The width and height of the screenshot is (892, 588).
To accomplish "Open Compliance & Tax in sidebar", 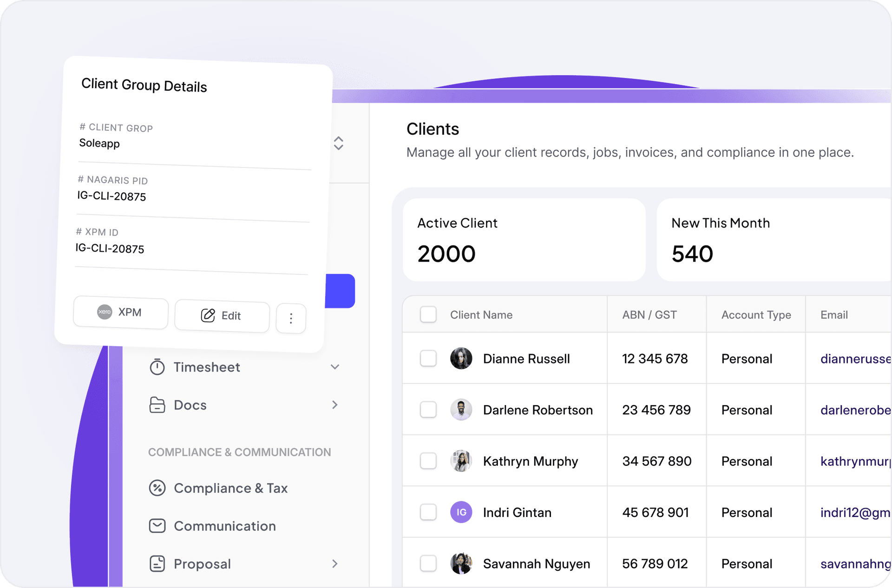I will 244,488.
